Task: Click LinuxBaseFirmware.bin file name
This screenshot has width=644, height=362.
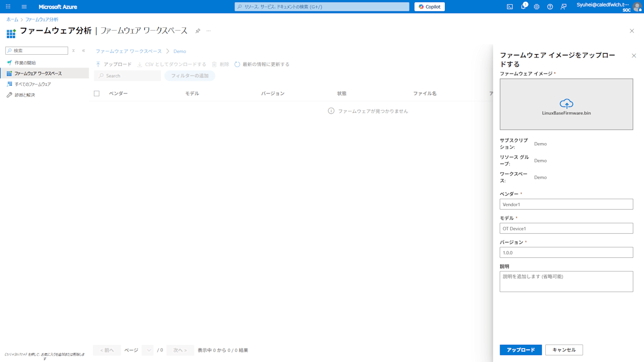Action: 566,113
